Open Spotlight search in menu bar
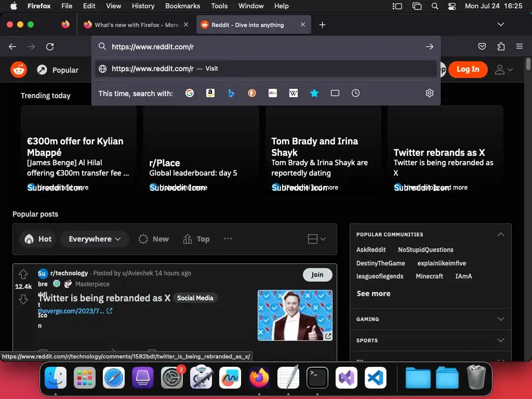Image resolution: width=532 pixels, height=399 pixels. click(x=435, y=6)
